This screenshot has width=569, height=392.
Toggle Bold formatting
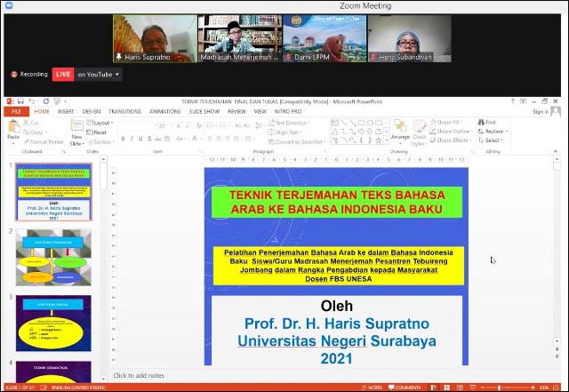123,139
